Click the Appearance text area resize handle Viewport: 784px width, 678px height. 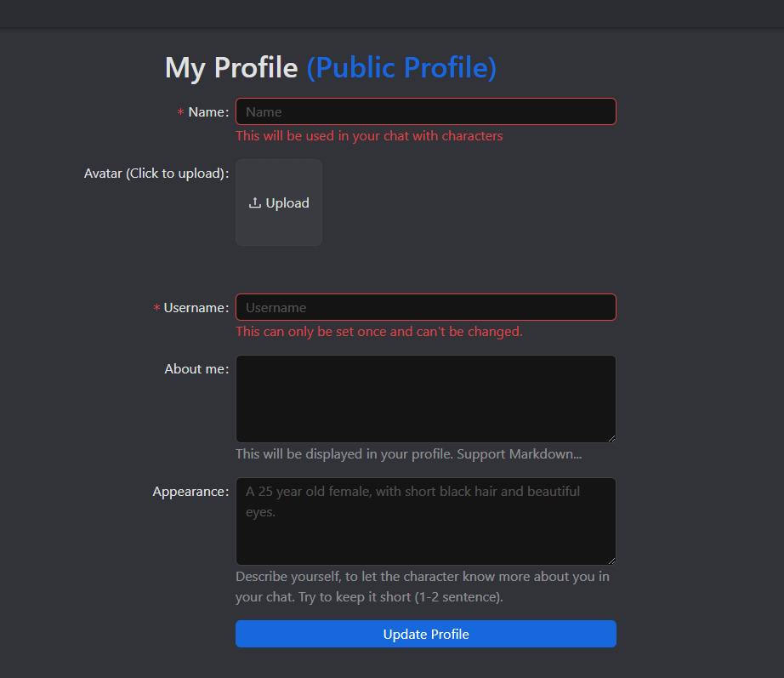point(611,560)
